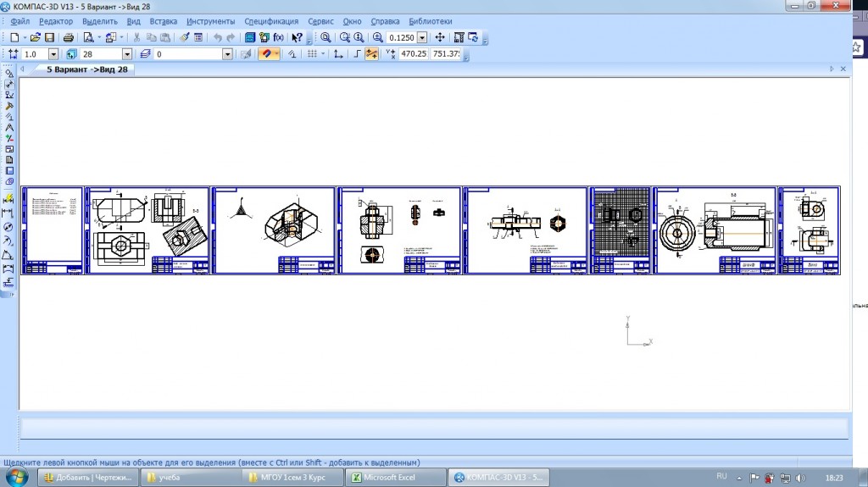This screenshot has width=868, height=487.
Task: Open the Редактор menu
Action: click(x=56, y=21)
